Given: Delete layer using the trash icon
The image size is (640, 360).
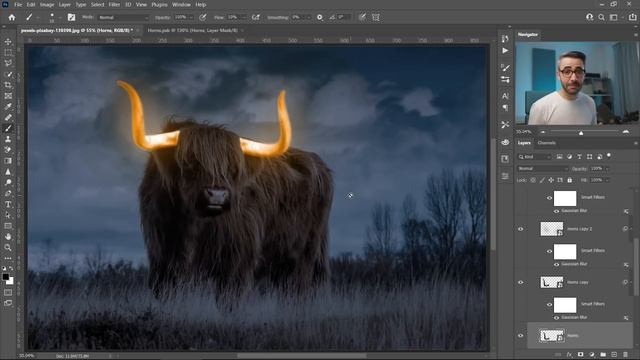Looking at the screenshot, I should pyautogui.click(x=625, y=354).
